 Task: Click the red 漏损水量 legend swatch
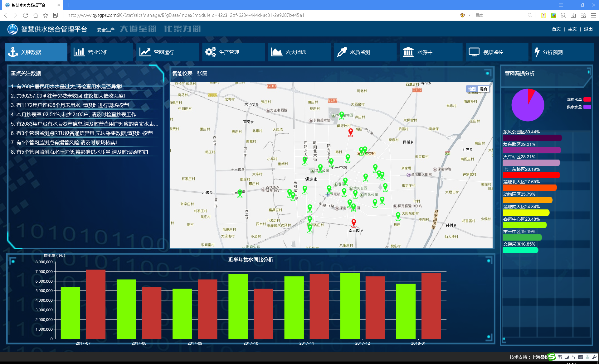587,99
